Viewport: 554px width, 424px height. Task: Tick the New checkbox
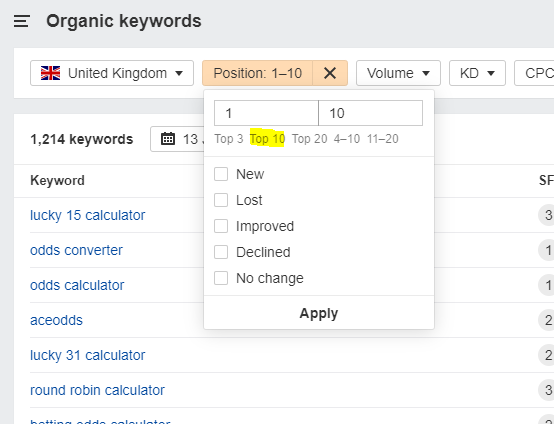[221, 174]
